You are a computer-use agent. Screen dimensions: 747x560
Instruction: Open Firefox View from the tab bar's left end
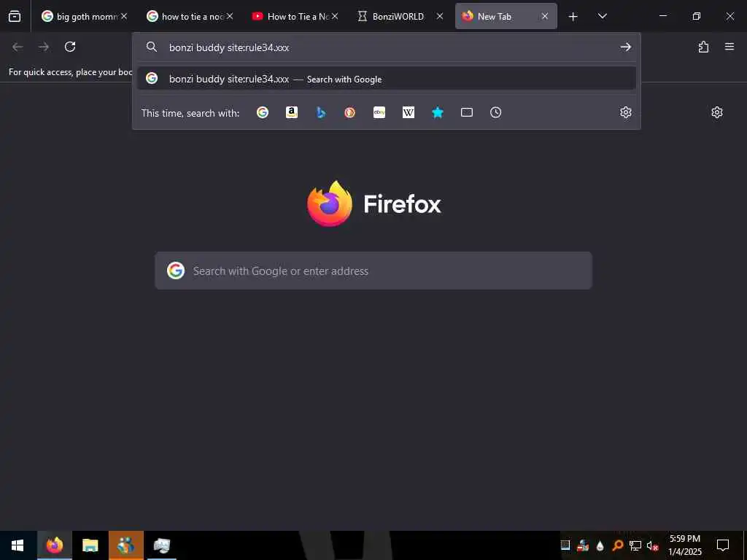pos(15,16)
